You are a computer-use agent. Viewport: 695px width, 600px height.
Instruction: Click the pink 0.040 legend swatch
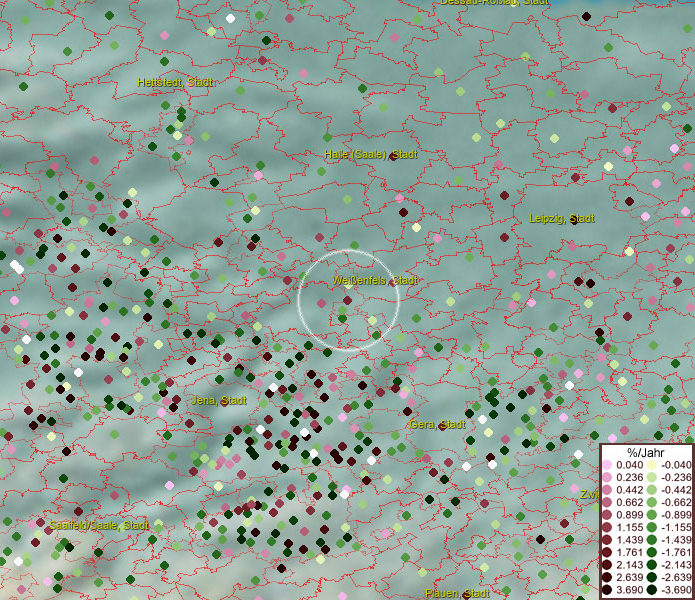[607, 465]
